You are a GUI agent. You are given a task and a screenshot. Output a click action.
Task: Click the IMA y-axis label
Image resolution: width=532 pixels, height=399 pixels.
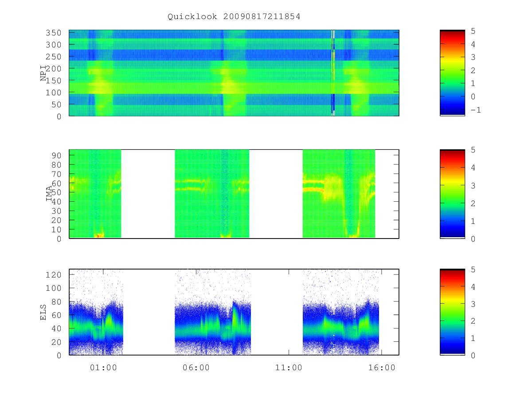pos(50,194)
